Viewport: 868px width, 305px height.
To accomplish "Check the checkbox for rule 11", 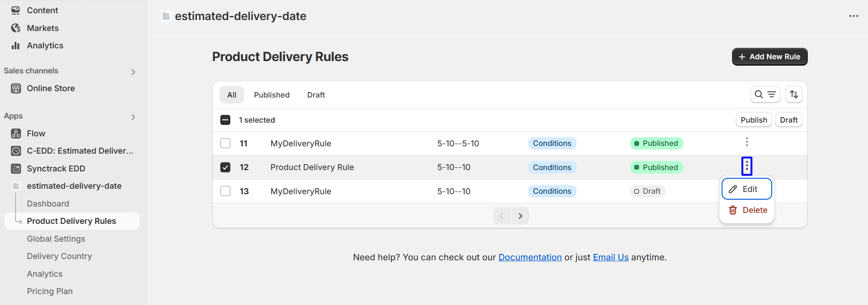I will 225,143.
